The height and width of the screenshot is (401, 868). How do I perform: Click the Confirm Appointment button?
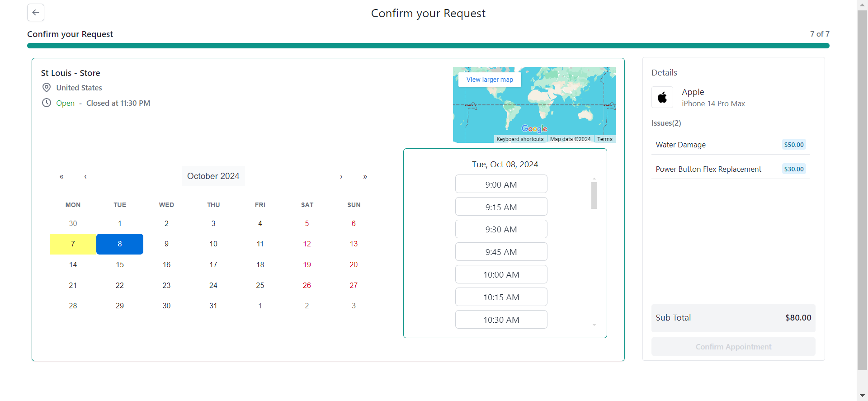[x=733, y=347]
